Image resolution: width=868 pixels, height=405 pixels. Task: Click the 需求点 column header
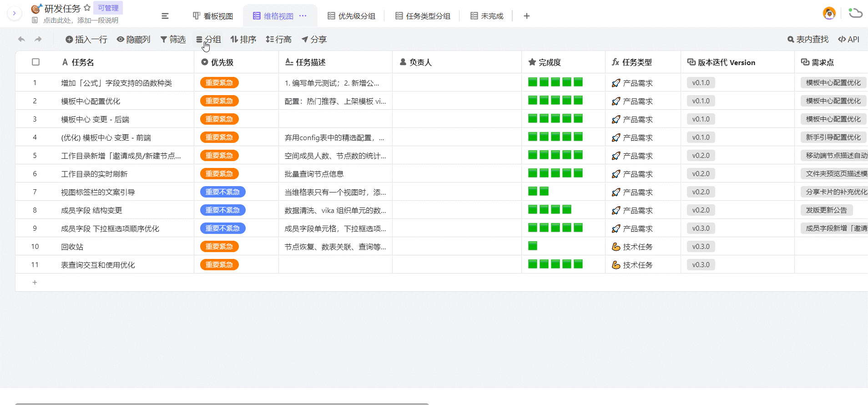click(831, 62)
